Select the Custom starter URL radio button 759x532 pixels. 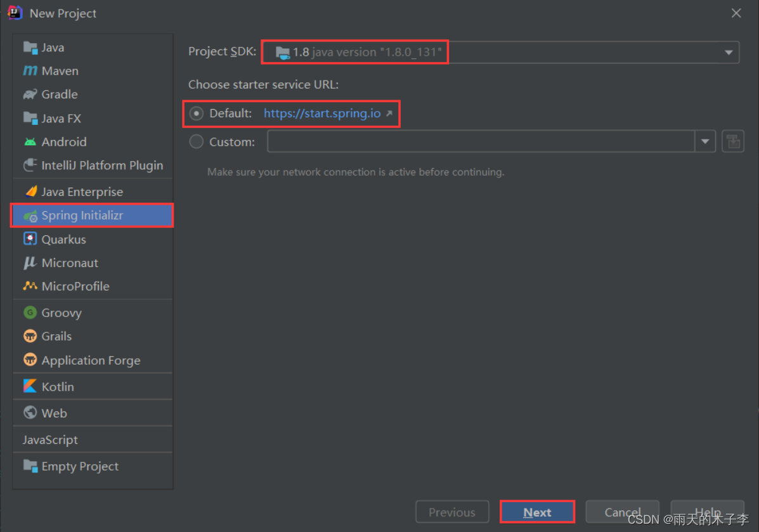(x=196, y=142)
